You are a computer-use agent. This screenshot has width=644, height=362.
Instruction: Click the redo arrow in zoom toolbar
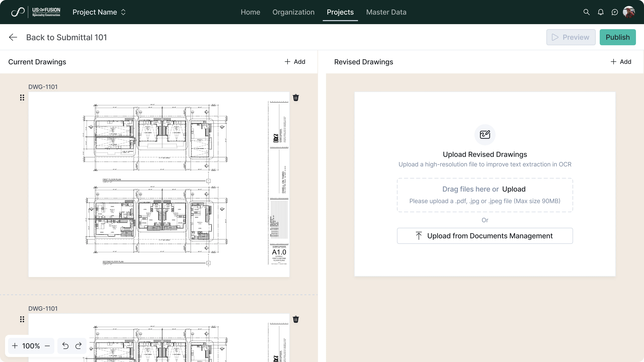point(78,346)
